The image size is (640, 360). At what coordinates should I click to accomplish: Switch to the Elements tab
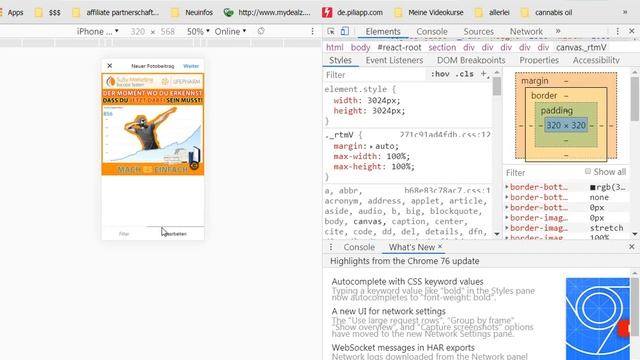pos(383,31)
